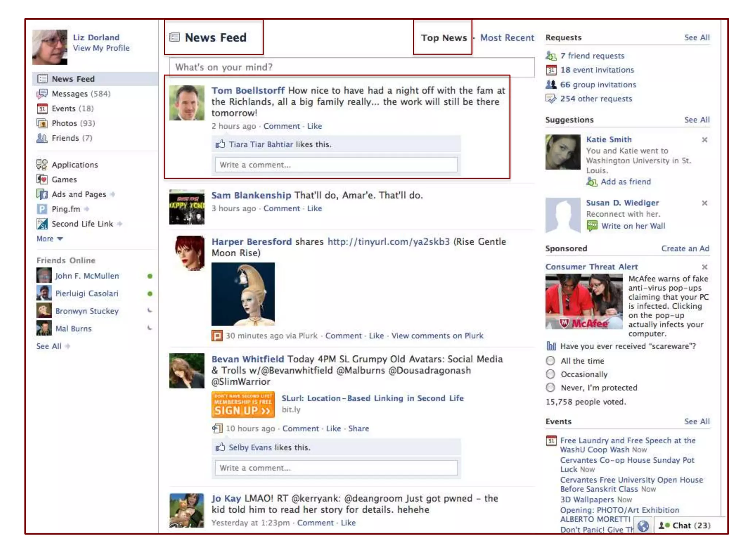This screenshot has height=560, width=747.
Task: Select 'Occasionally' poll option
Action: click(550, 374)
